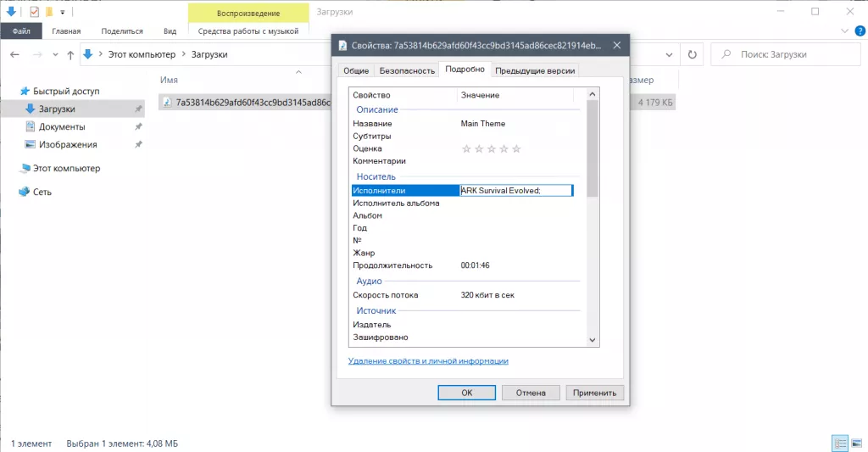
Task: Click the Back arrow in navigation bar
Action: coord(14,54)
